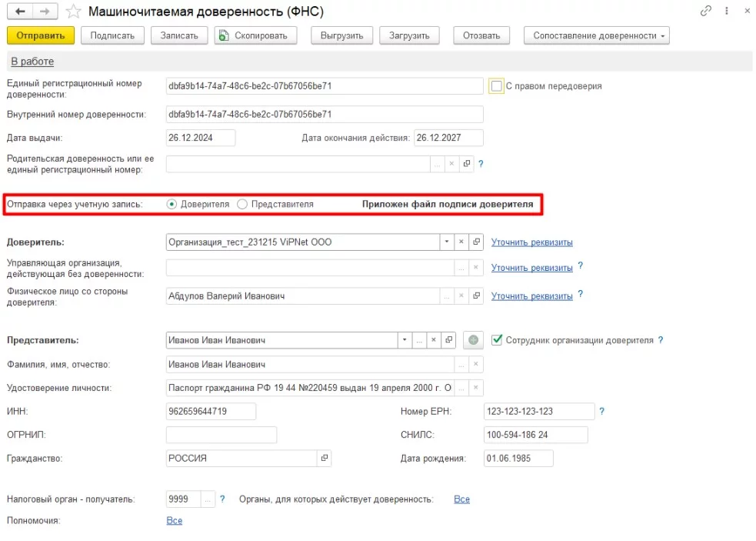Click the Отправить button
The height and width of the screenshot is (541, 756).
pos(41,35)
